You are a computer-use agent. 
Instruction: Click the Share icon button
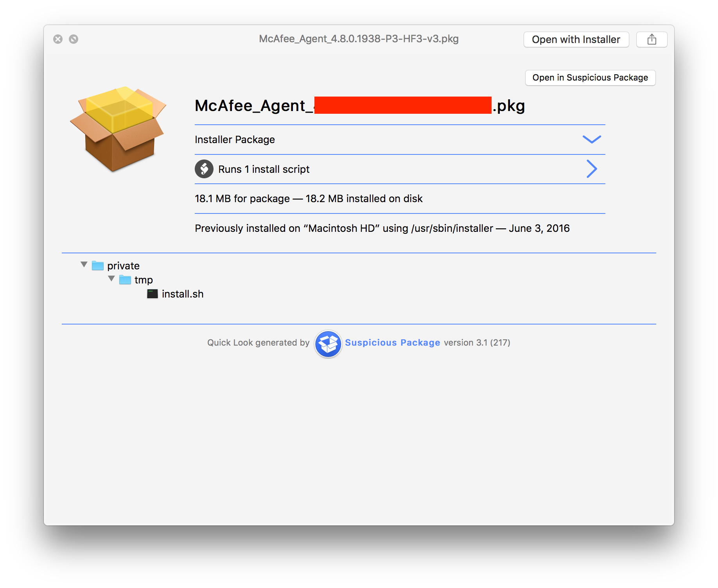652,39
